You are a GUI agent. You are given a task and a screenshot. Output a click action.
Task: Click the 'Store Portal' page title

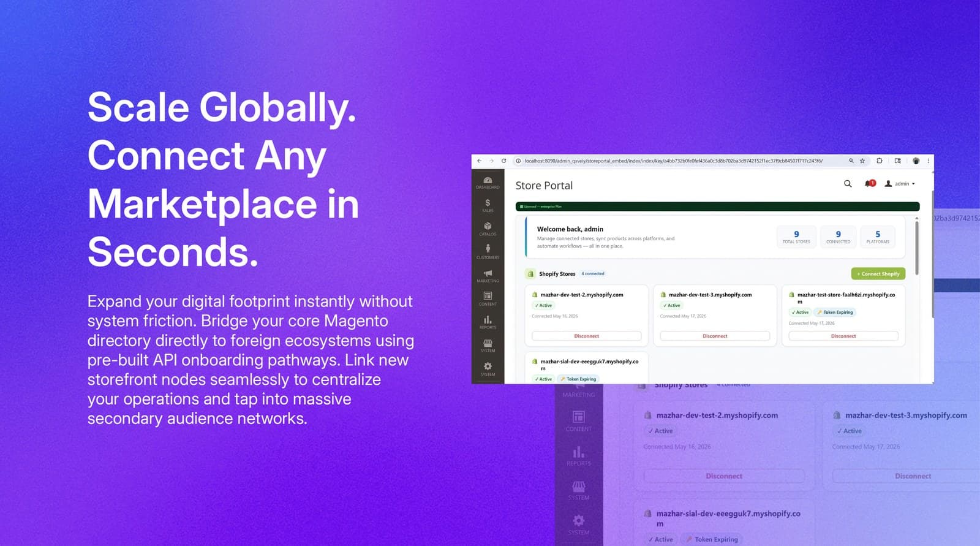(x=544, y=186)
